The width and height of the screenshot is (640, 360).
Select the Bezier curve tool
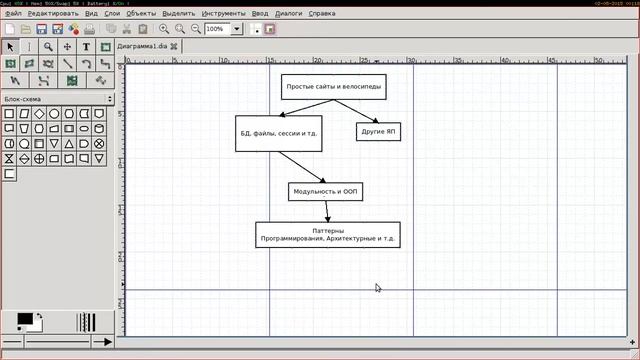point(43,80)
